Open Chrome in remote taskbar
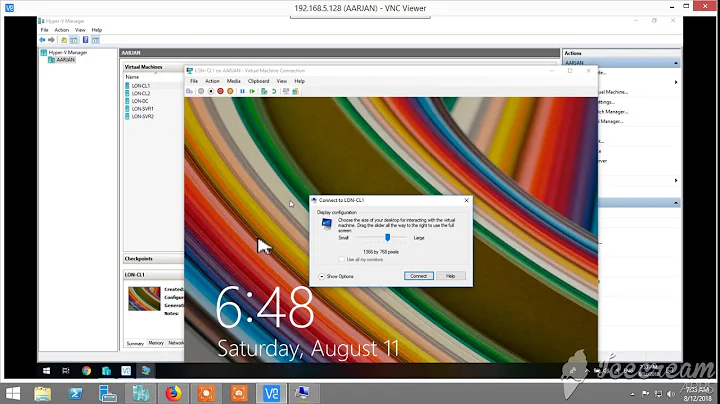The height and width of the screenshot is (404, 720). click(86, 370)
